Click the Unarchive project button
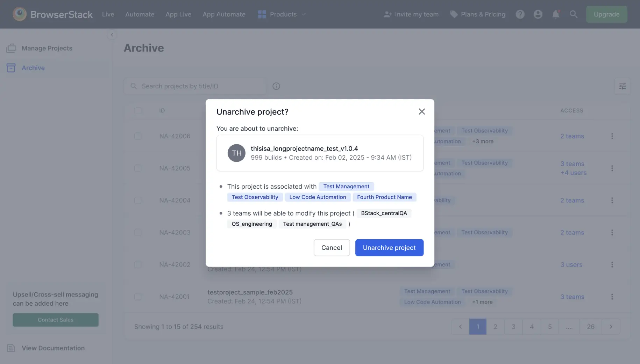The width and height of the screenshot is (640, 364). point(389,248)
